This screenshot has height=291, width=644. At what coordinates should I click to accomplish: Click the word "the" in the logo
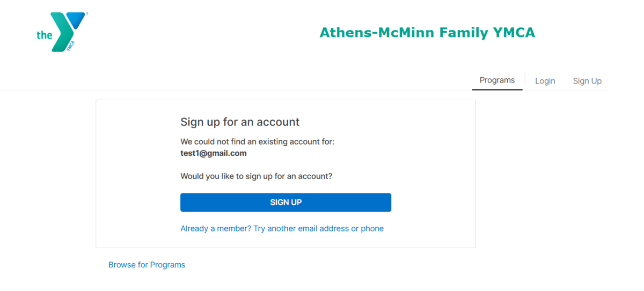coord(44,35)
